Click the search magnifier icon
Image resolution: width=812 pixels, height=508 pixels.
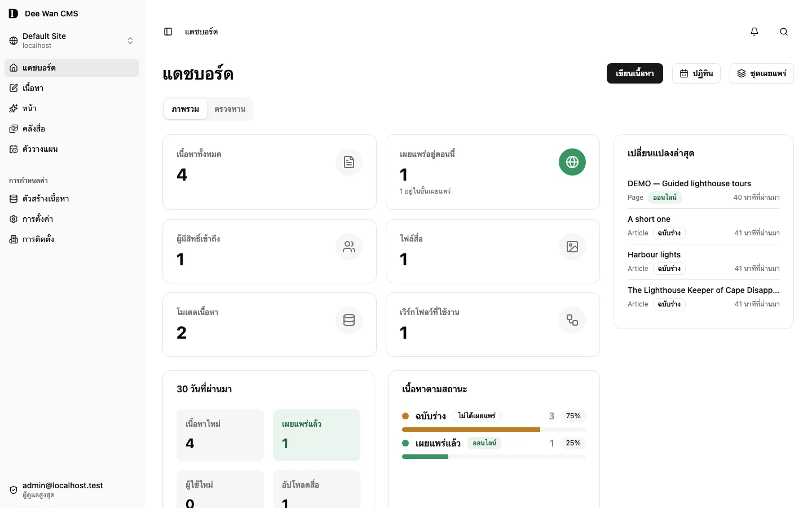[x=784, y=32]
